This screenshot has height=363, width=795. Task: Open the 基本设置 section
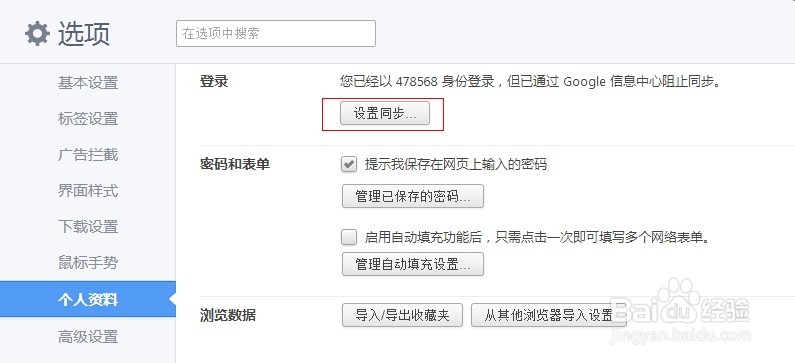(x=88, y=83)
